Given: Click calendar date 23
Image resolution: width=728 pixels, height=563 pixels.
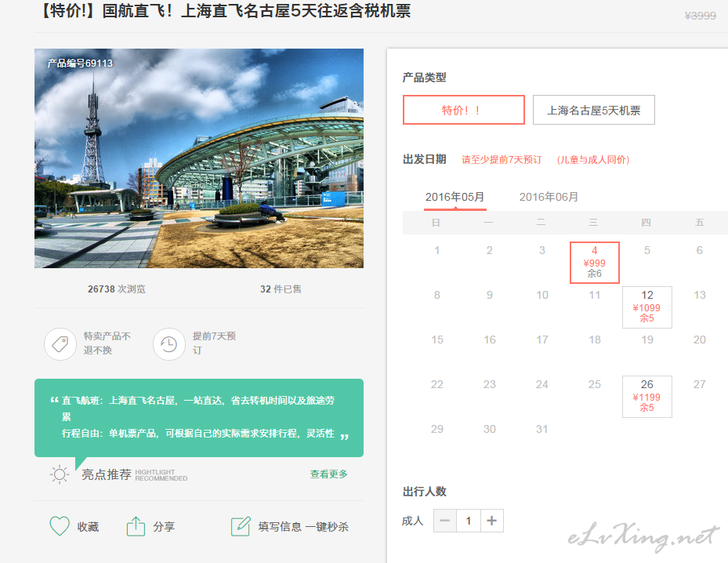Looking at the screenshot, I should coord(489,385).
